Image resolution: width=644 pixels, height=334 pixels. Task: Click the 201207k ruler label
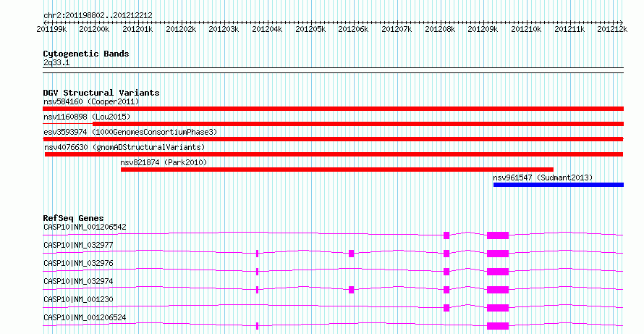click(x=397, y=29)
